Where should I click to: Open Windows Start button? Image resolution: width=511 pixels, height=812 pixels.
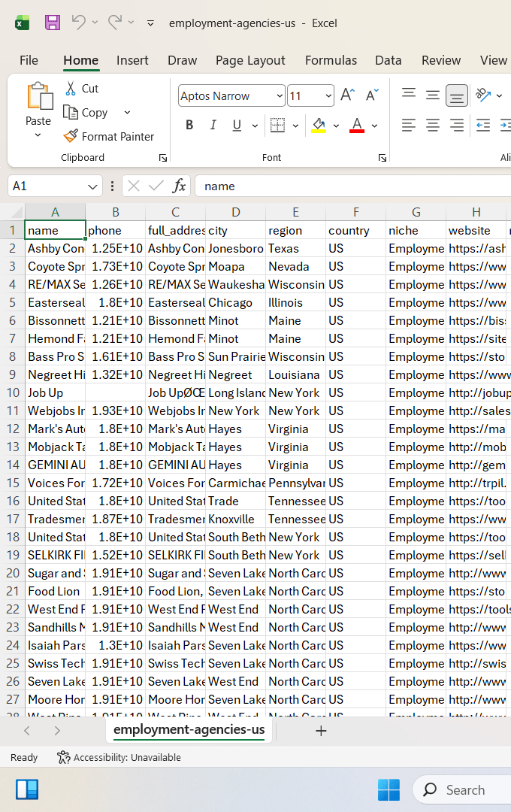click(389, 789)
